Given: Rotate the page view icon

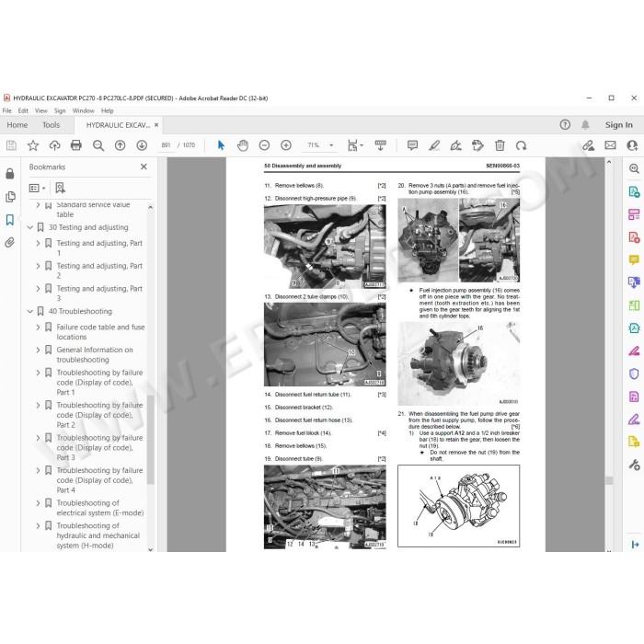Looking at the screenshot, I should point(522,145).
